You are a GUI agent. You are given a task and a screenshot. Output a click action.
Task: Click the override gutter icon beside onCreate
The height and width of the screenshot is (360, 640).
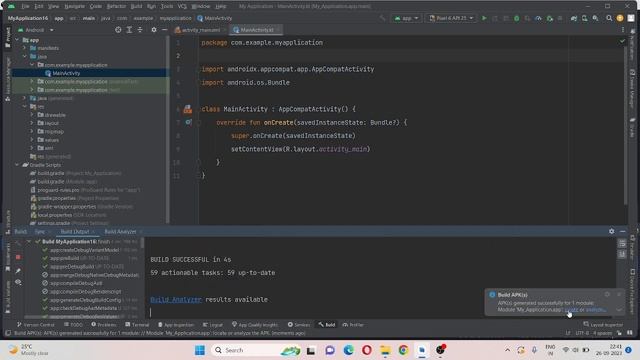point(188,122)
